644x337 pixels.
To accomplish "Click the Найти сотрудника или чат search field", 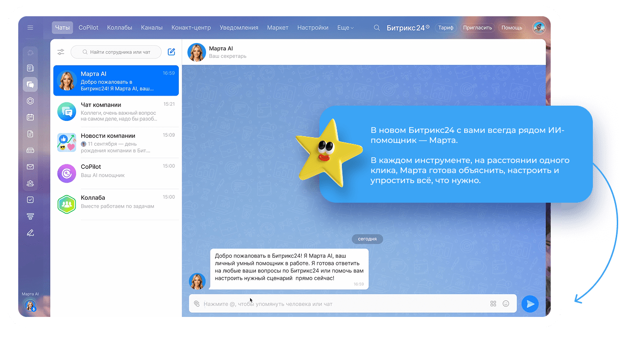I will click(116, 52).
